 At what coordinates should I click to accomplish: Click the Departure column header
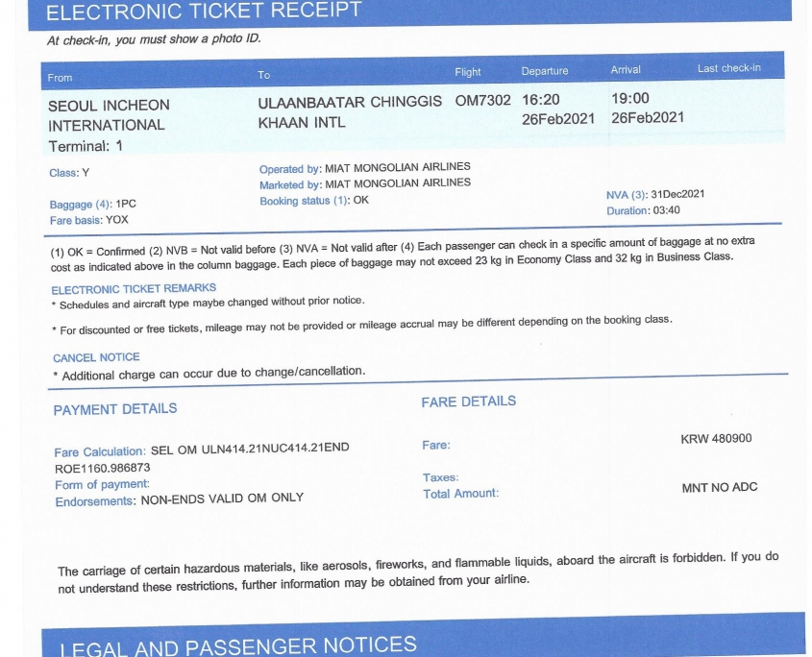point(544,71)
